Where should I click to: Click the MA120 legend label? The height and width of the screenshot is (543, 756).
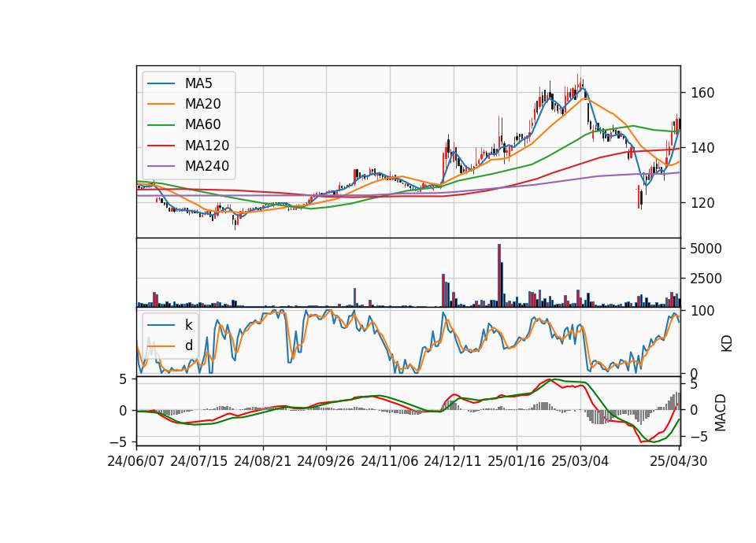pyautogui.click(x=207, y=146)
